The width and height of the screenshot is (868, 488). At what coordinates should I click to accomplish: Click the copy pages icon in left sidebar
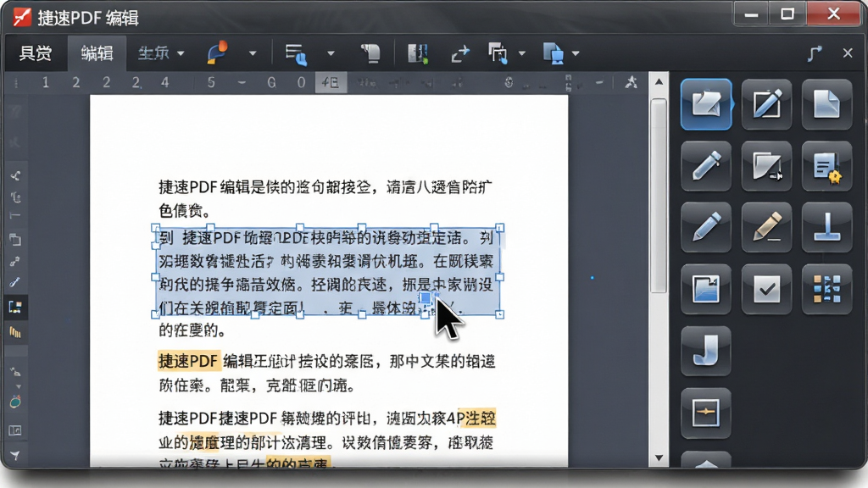[x=15, y=239]
